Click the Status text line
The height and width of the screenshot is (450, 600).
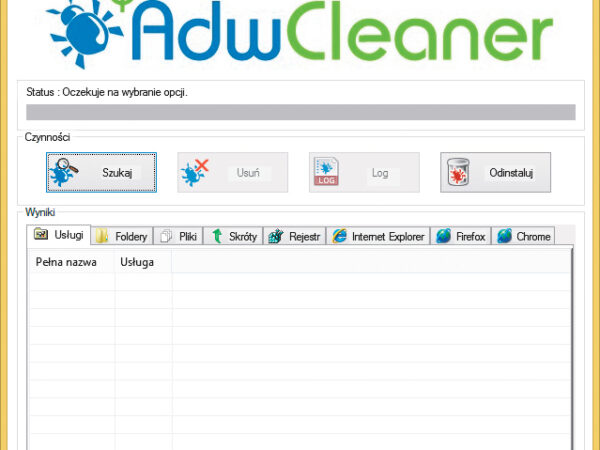107,92
